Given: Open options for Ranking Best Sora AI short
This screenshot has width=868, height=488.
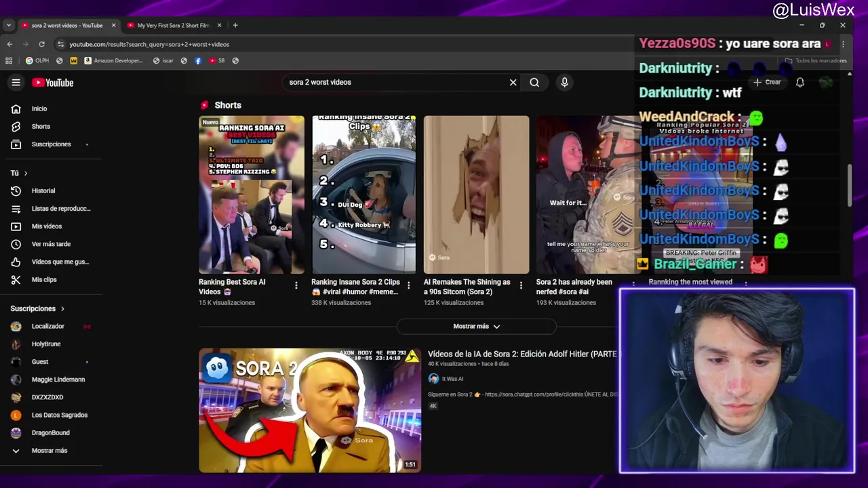Looking at the screenshot, I should point(296,285).
